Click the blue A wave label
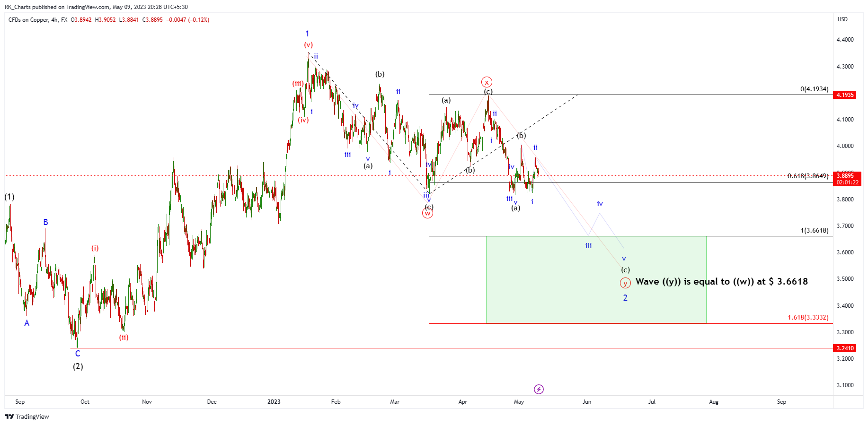Screen dimensions: 868x425 pyautogui.click(x=27, y=323)
